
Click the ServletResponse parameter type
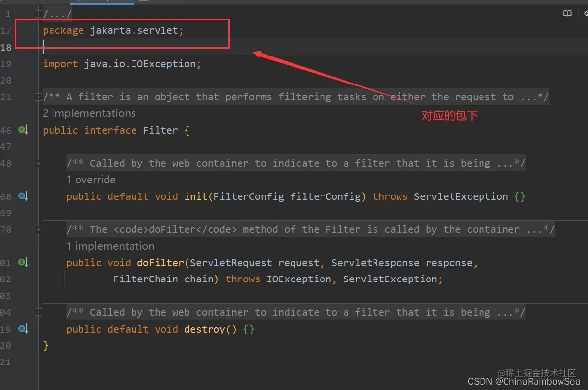tap(375, 263)
